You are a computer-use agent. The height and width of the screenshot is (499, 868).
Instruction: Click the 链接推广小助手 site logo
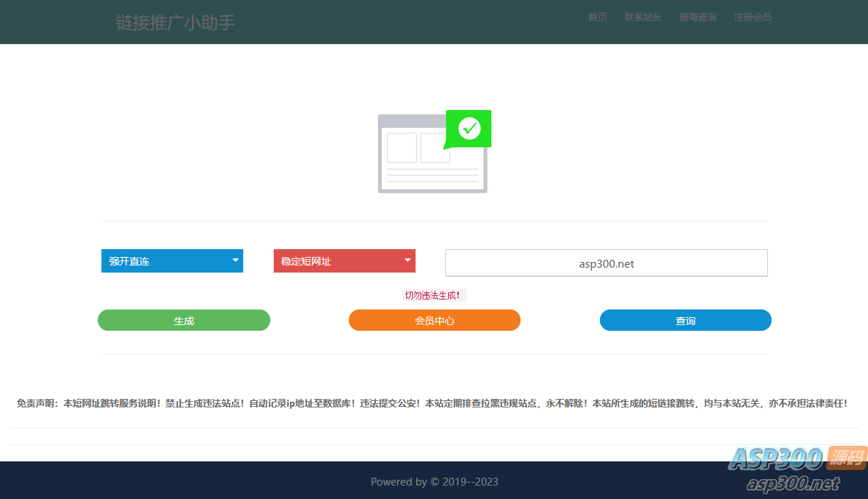click(x=175, y=21)
